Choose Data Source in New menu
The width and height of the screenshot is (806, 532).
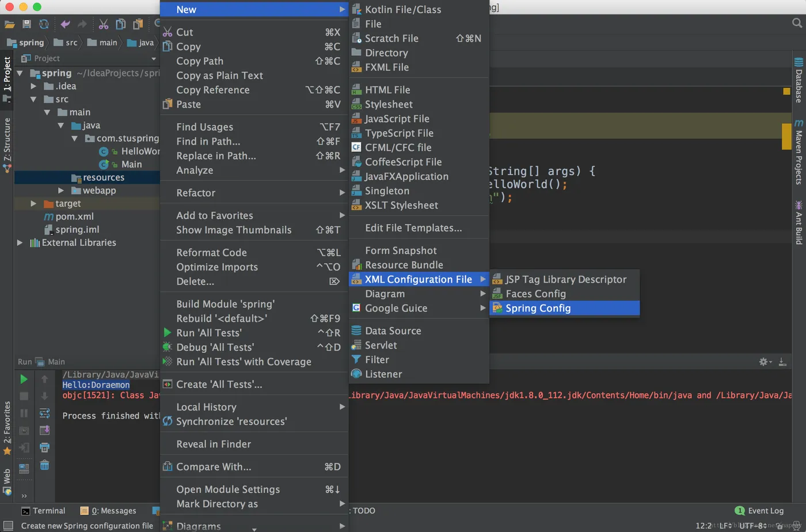[419, 330]
